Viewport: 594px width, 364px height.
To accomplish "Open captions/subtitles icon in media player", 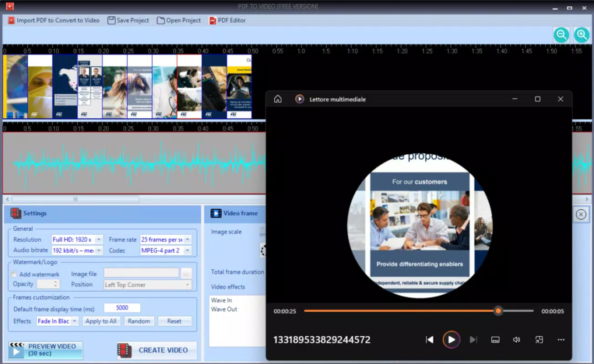I will (496, 339).
